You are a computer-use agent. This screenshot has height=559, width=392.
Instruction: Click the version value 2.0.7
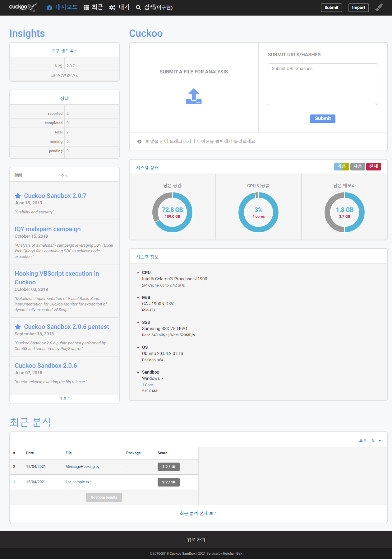[x=71, y=66]
